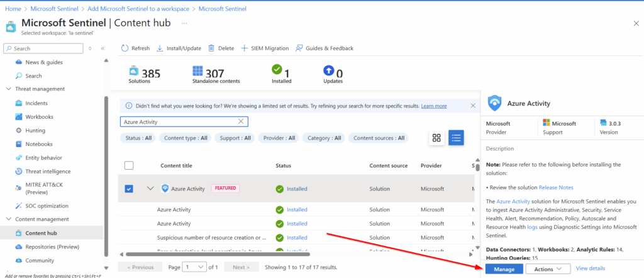Viewport: 644px width, 278px height.
Task: Click the logs link in description
Action: coord(532,226)
